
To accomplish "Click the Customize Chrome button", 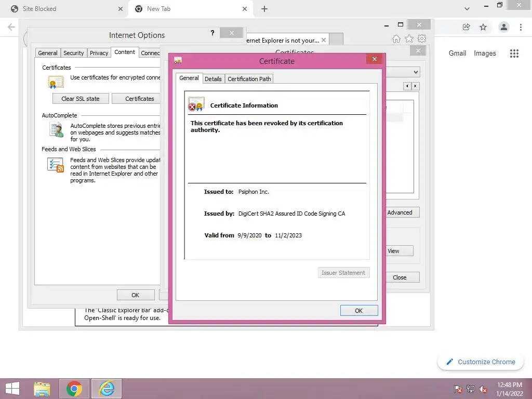I will (481, 362).
